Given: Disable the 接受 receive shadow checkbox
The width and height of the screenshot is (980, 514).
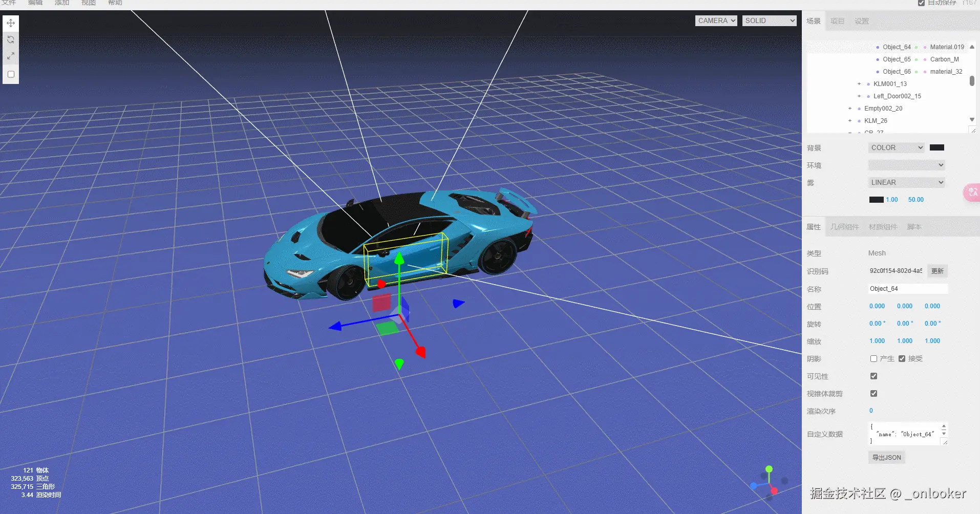Looking at the screenshot, I should [x=902, y=359].
